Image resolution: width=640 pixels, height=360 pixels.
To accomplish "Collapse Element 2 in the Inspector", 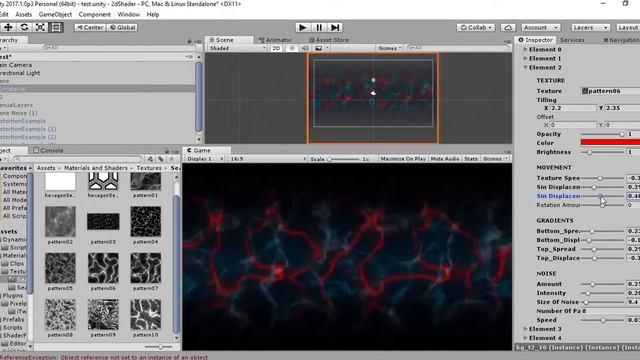I will point(525,67).
